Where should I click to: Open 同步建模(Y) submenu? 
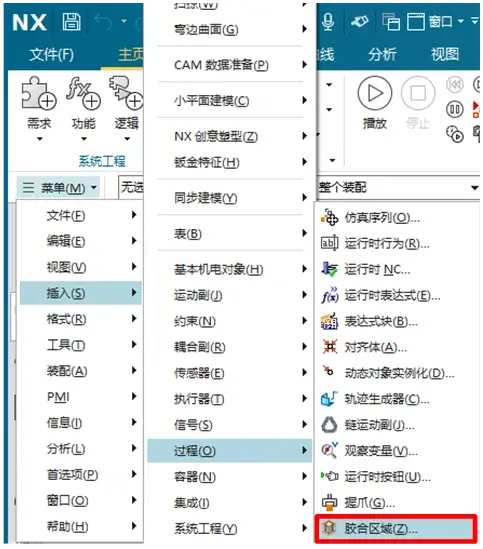(x=230, y=198)
